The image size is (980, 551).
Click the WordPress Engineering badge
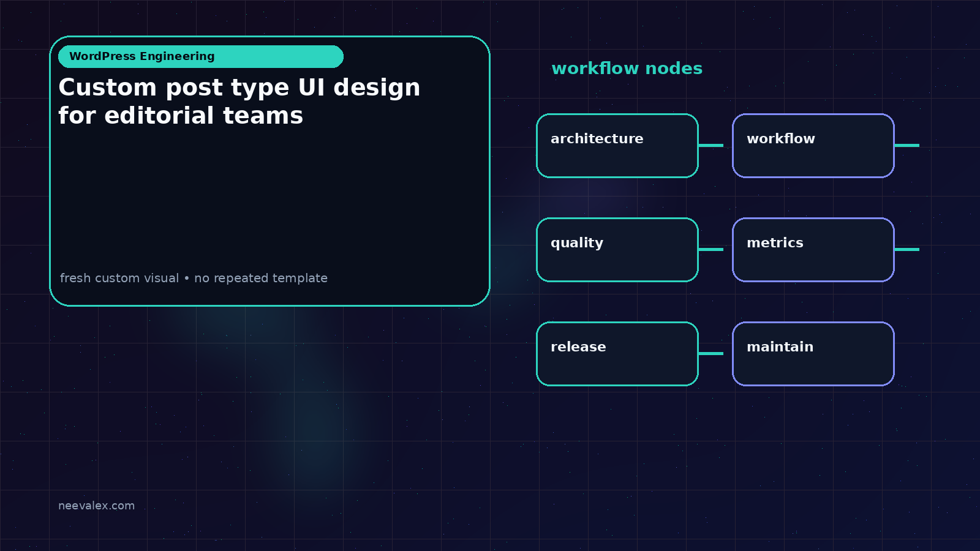[x=201, y=56]
